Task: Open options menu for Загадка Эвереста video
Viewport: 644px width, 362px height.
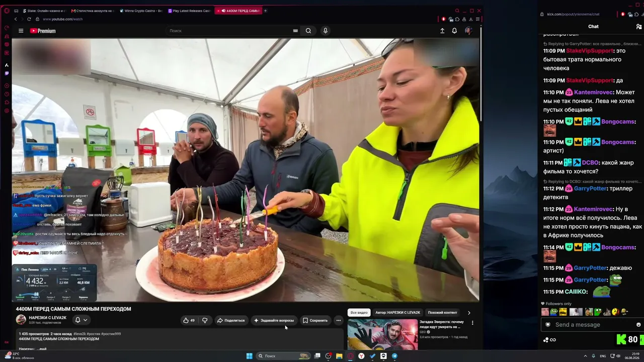Action: (472, 323)
